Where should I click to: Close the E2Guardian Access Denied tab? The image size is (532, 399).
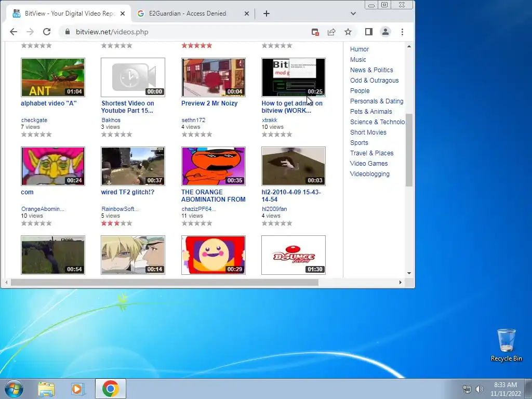click(x=247, y=14)
